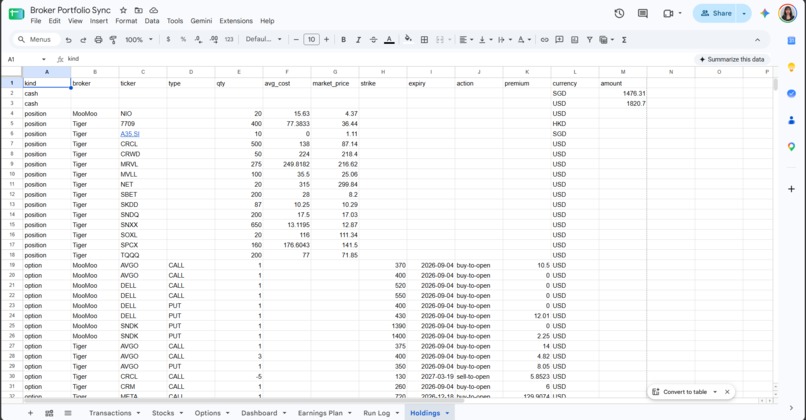Open the Insert menu

[x=99, y=21]
